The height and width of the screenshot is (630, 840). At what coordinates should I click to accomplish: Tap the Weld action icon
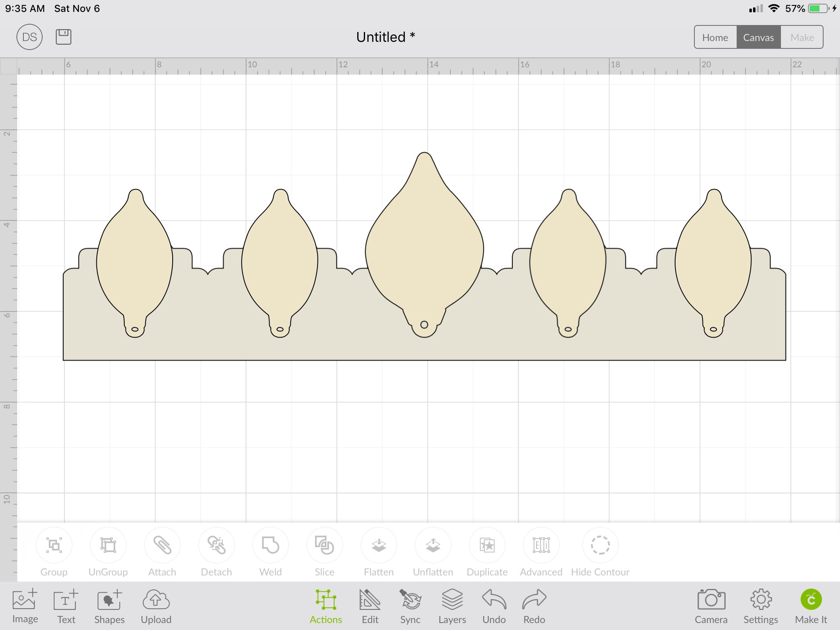[x=271, y=546]
